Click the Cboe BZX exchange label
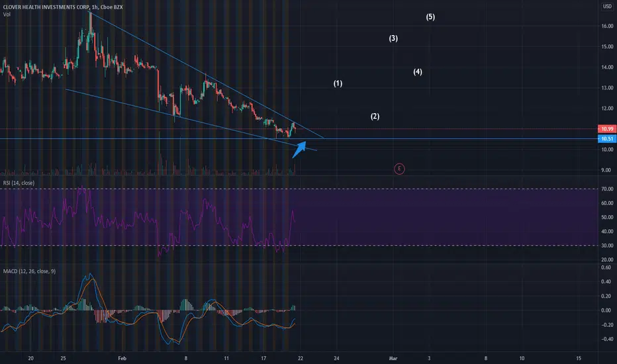This screenshot has height=364, width=617. (112, 7)
